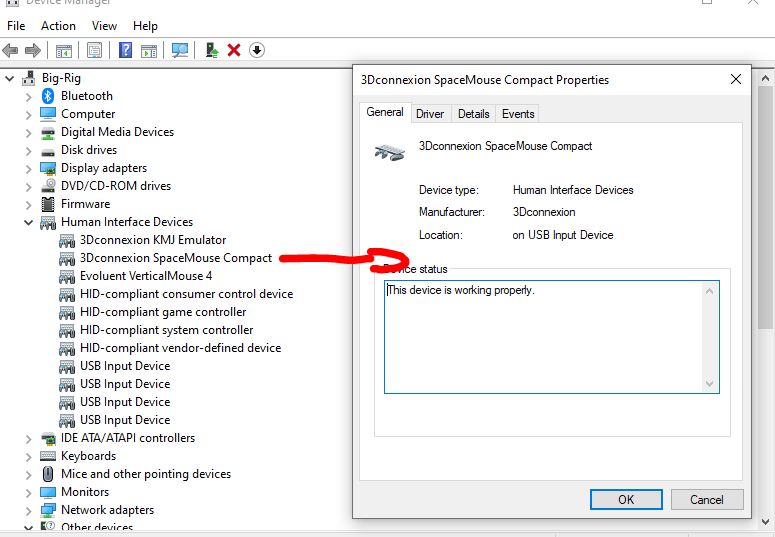Expand the Digital Media Devices category

tap(29, 133)
